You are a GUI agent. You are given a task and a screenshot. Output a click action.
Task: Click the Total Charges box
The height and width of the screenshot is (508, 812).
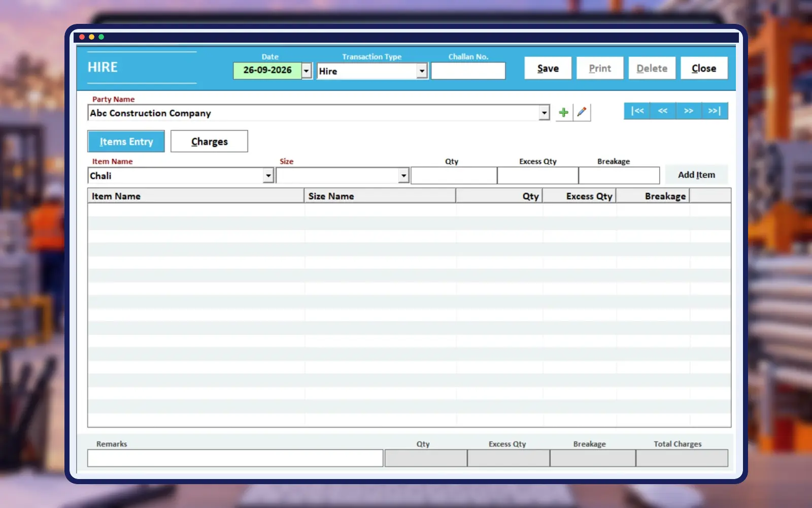click(682, 458)
